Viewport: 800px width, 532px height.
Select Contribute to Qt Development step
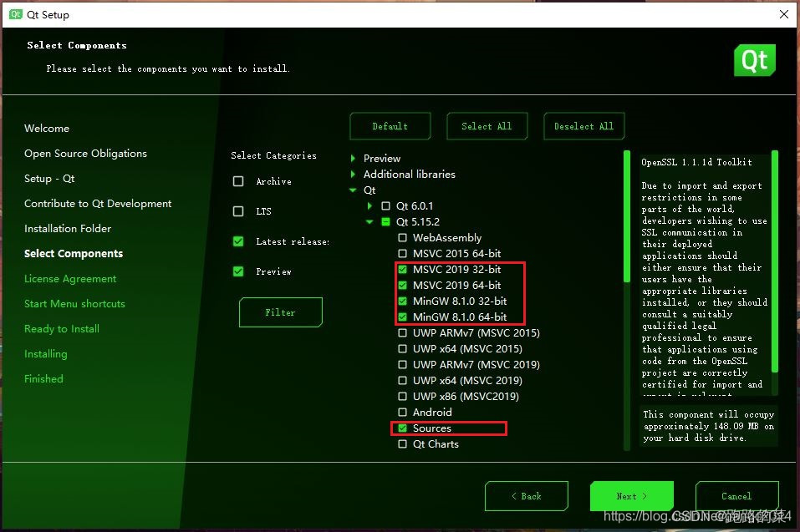coord(98,203)
